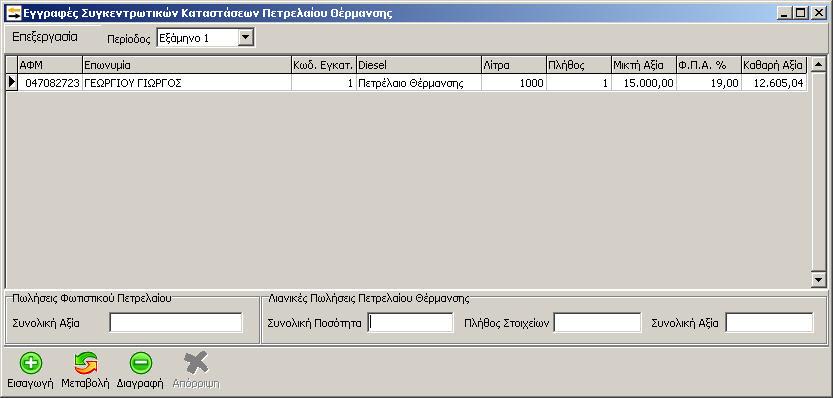This screenshot has height=398, width=833.
Task: Click the Μεταβολή refresh arrows icon
Action: pos(86,363)
